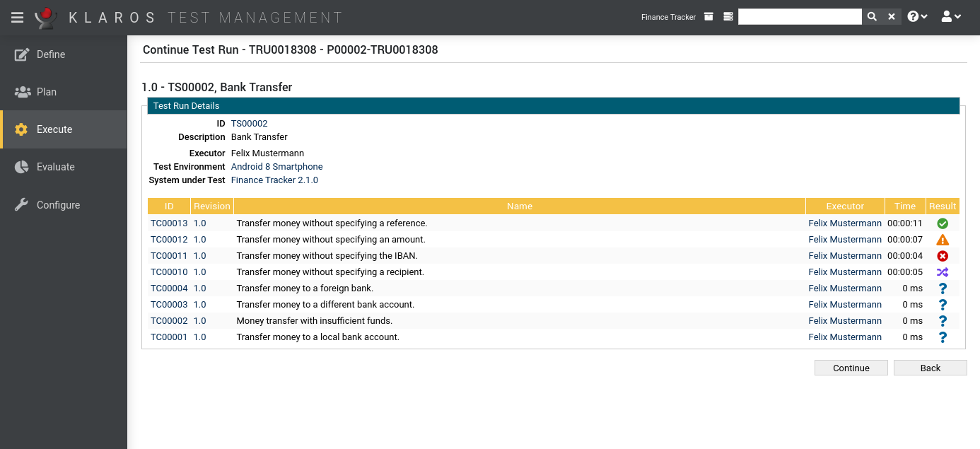Viewport: 980px width, 449px height.
Task: Open the project archive box icon
Action: click(708, 17)
